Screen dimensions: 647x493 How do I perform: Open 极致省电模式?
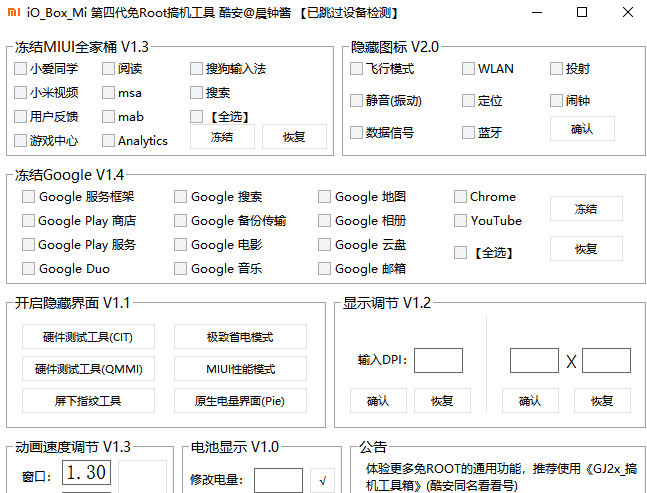tap(240, 337)
